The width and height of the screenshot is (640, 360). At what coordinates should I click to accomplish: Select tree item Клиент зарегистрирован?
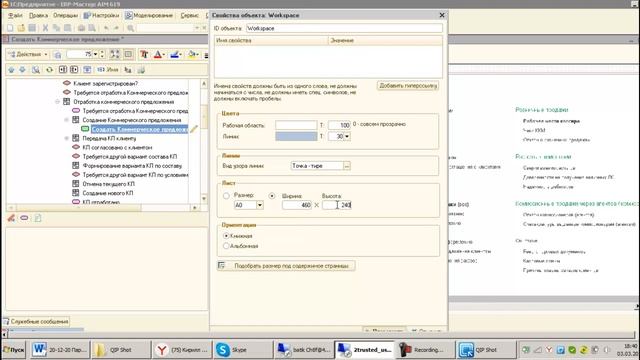coord(106,83)
